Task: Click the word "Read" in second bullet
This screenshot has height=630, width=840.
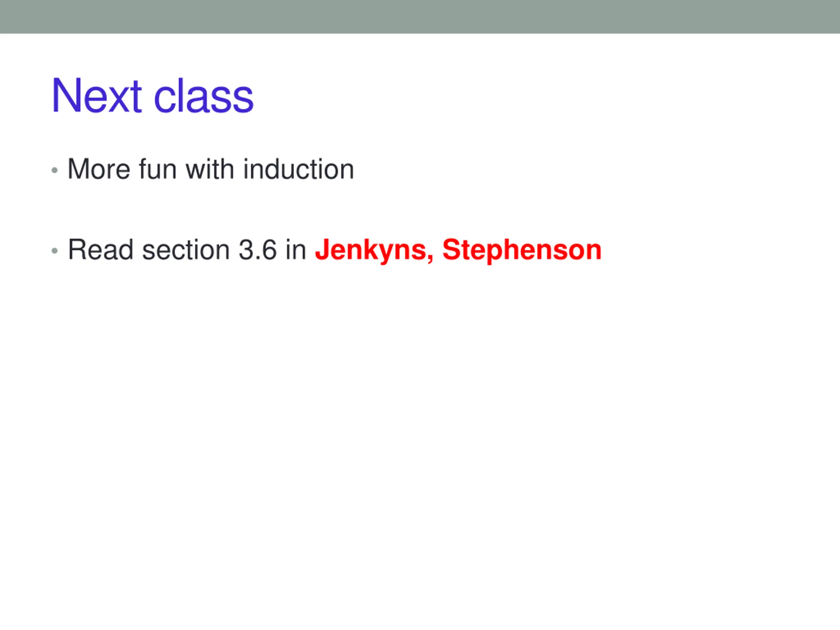Action: pyautogui.click(x=101, y=250)
